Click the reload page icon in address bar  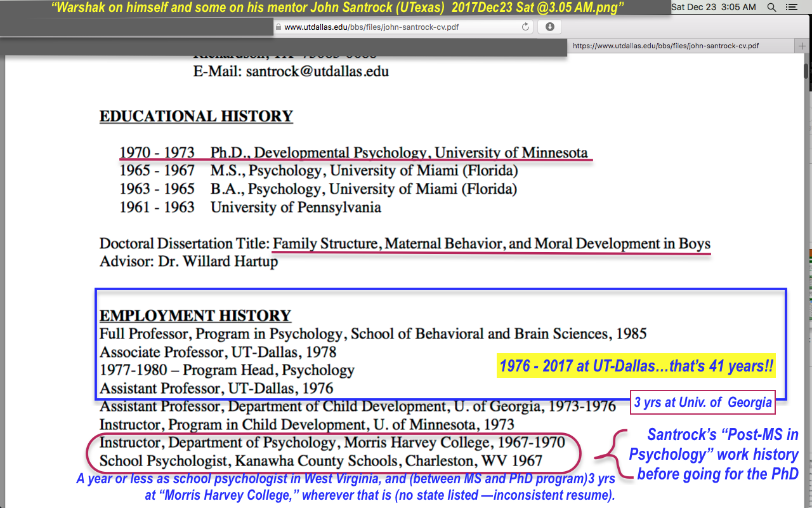click(525, 27)
